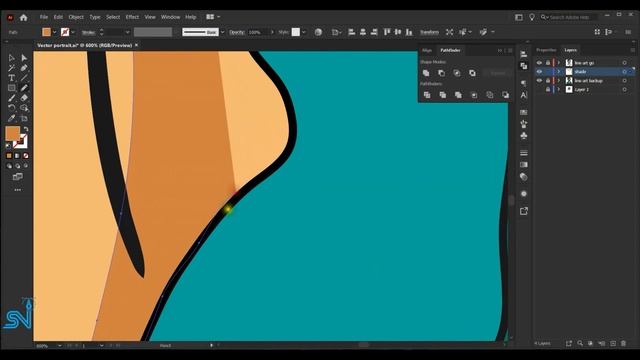Click the large Fill color swatch in toolbar
640x360 pixels.
(12, 133)
